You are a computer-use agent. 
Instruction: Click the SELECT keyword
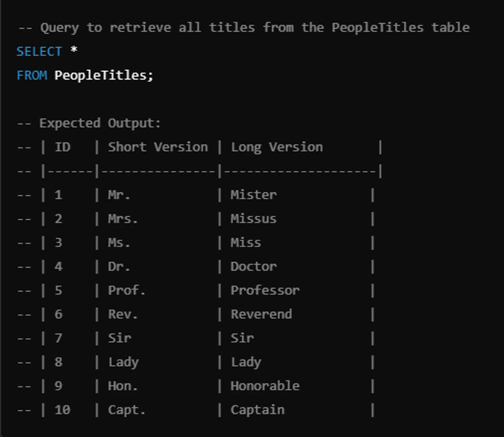click(39, 51)
